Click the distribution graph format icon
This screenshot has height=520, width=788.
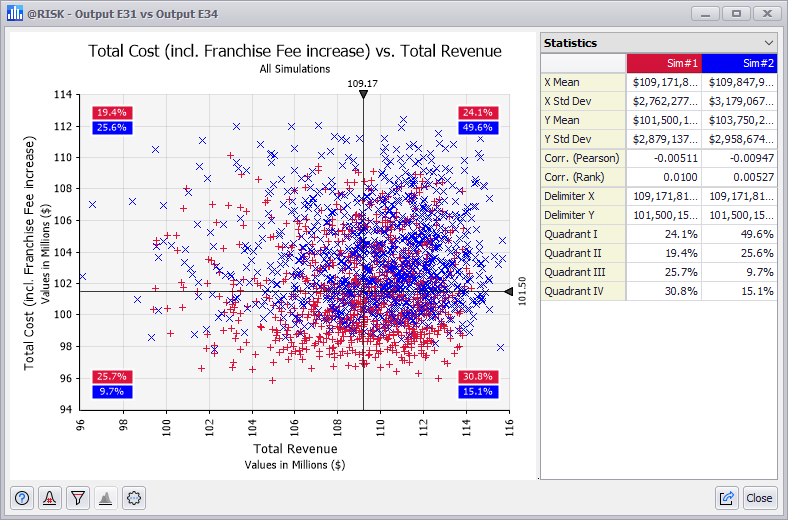50,497
